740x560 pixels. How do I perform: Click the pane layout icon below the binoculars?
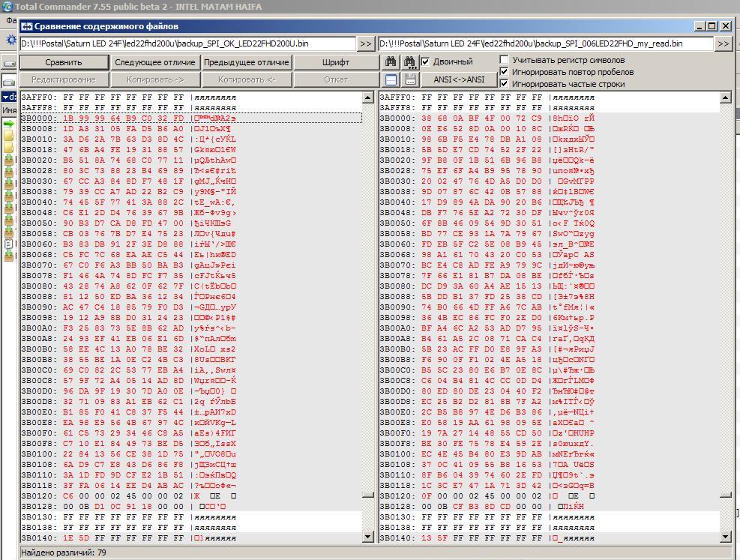(x=391, y=79)
